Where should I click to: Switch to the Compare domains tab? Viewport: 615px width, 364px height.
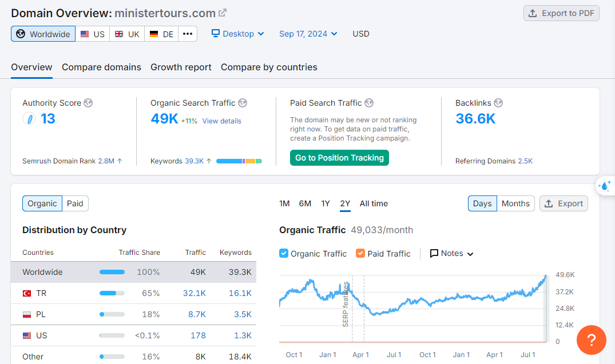(101, 67)
